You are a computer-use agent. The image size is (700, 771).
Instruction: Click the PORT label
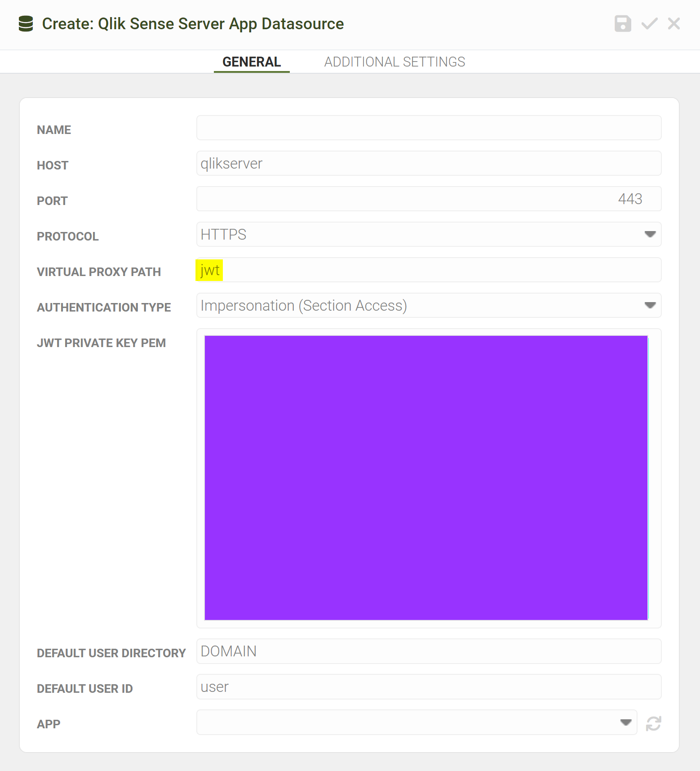click(52, 201)
